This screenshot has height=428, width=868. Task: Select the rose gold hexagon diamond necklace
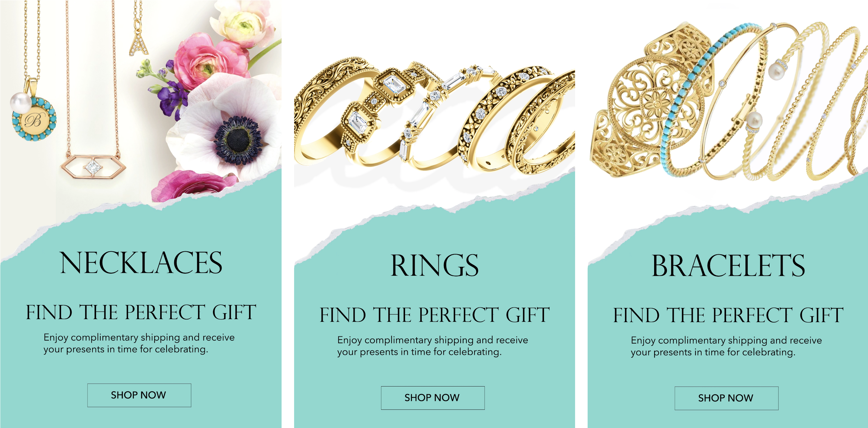coord(93,166)
